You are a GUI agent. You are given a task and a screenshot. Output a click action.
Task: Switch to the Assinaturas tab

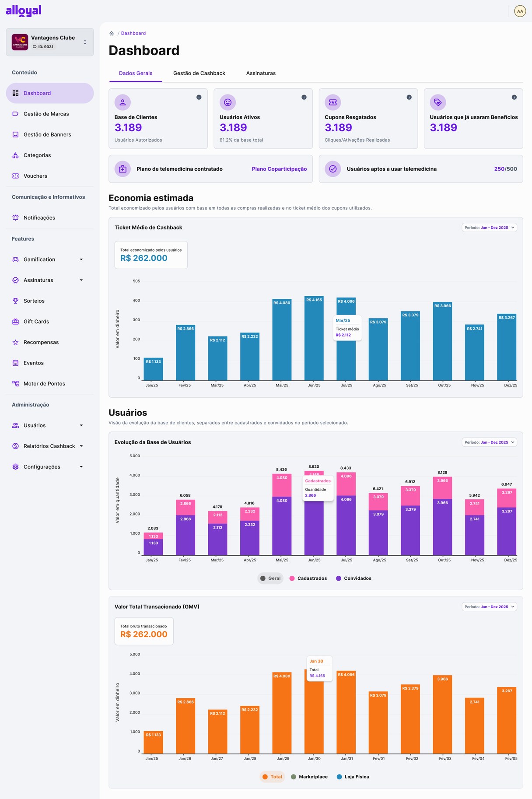[261, 73]
